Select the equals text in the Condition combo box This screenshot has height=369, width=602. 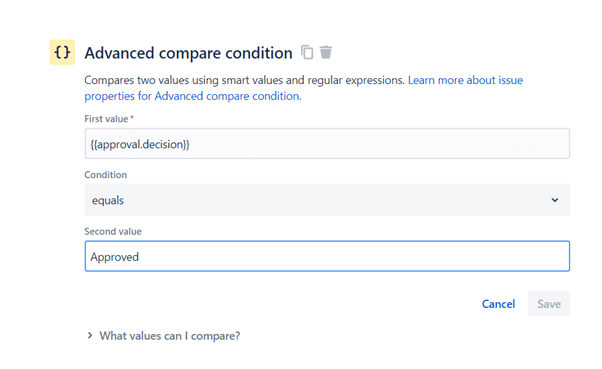[x=108, y=200]
